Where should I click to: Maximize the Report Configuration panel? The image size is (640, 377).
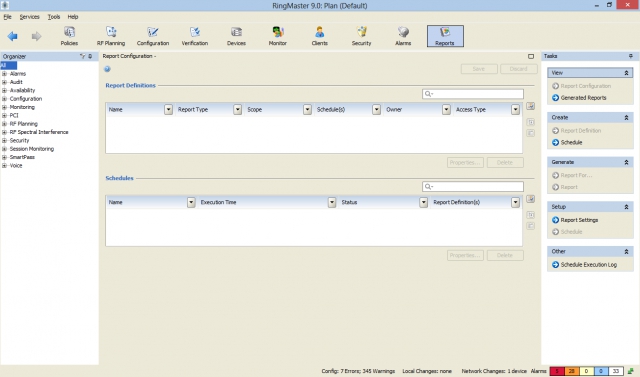[x=531, y=56]
